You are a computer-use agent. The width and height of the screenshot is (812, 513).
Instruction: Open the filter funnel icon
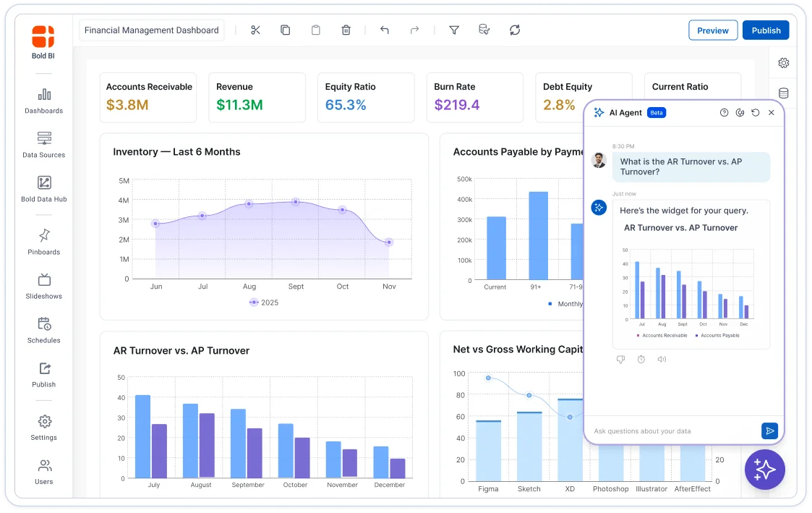point(454,30)
